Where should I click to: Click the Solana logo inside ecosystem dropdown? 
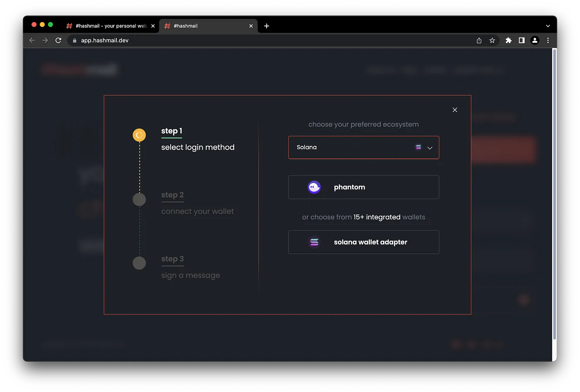point(418,147)
